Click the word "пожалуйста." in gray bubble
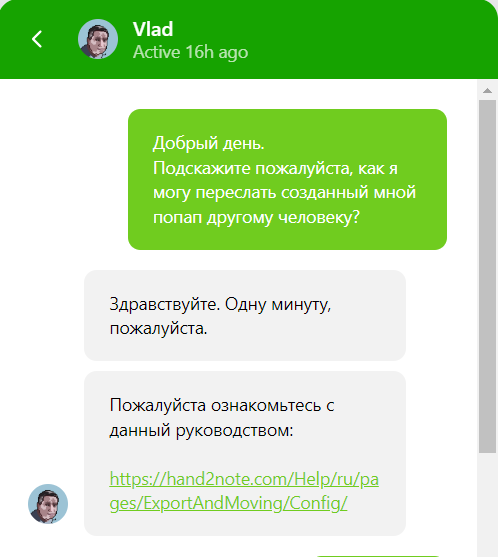Screen dimensions: 498x557 (x=158, y=329)
